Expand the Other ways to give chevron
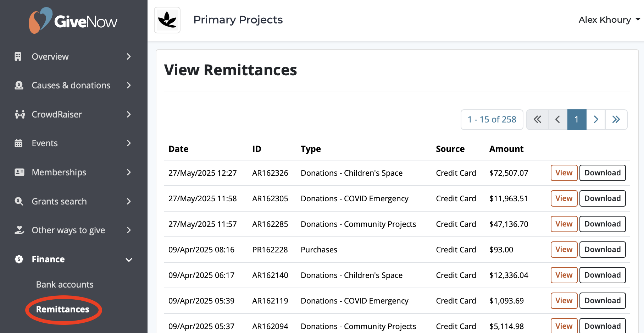This screenshot has width=644, height=333. [x=129, y=230]
